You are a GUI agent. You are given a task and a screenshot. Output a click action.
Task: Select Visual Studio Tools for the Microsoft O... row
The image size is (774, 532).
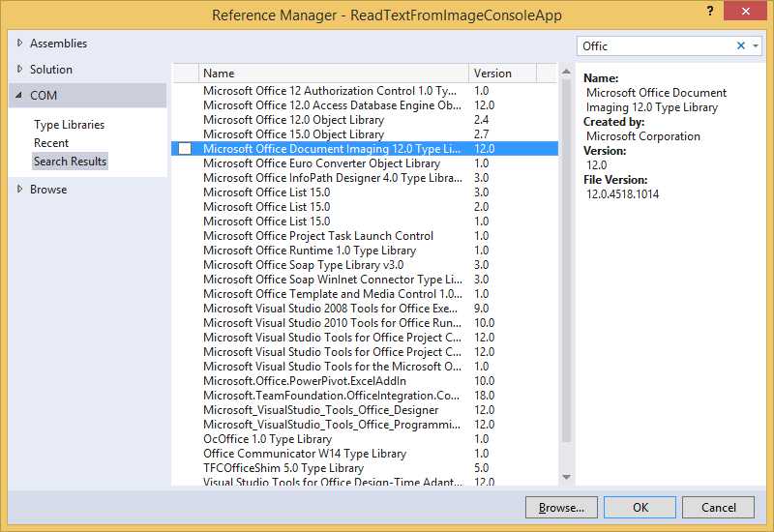point(365,367)
